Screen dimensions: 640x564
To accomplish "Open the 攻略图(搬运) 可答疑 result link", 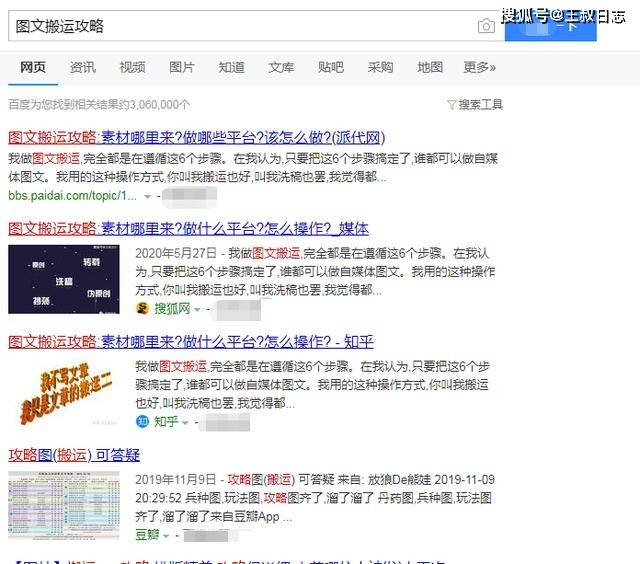I will tap(74, 455).
